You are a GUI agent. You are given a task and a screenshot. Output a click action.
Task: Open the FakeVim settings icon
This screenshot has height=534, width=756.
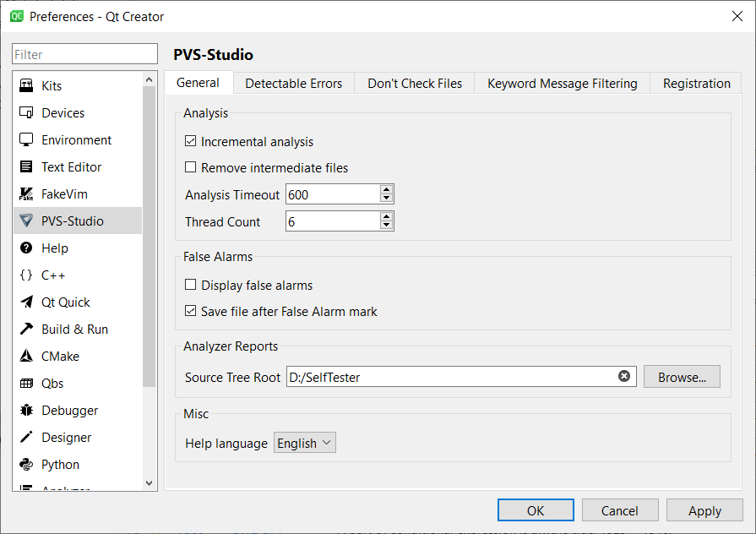point(26,194)
